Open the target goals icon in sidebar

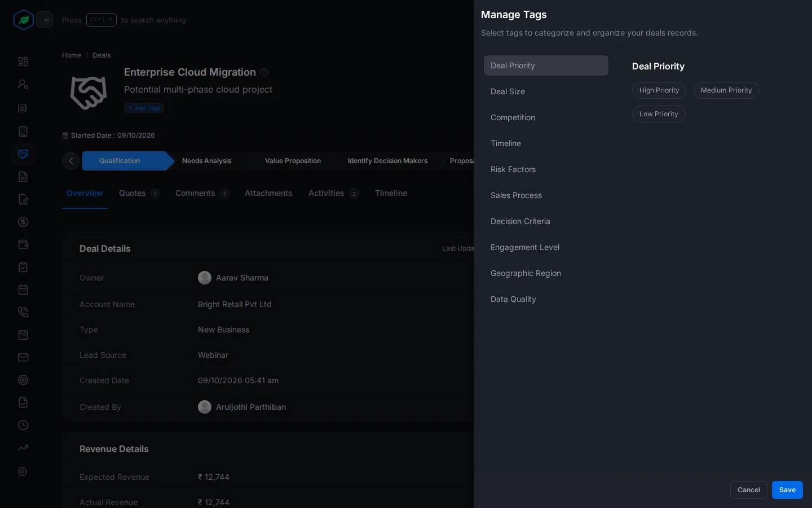pos(23,380)
